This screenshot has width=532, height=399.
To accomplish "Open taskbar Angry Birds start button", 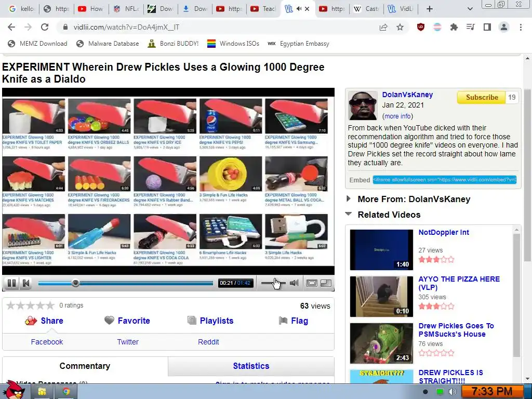I will tap(14, 390).
